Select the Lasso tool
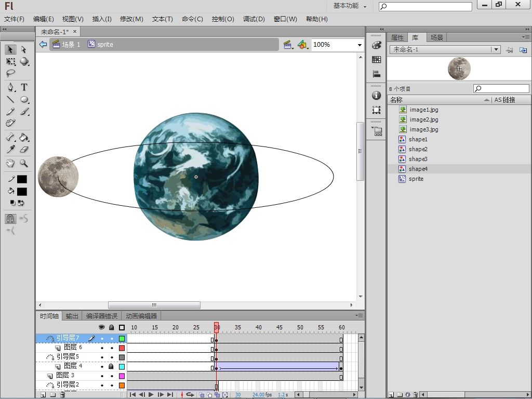This screenshot has height=399, width=532. pos(10,73)
